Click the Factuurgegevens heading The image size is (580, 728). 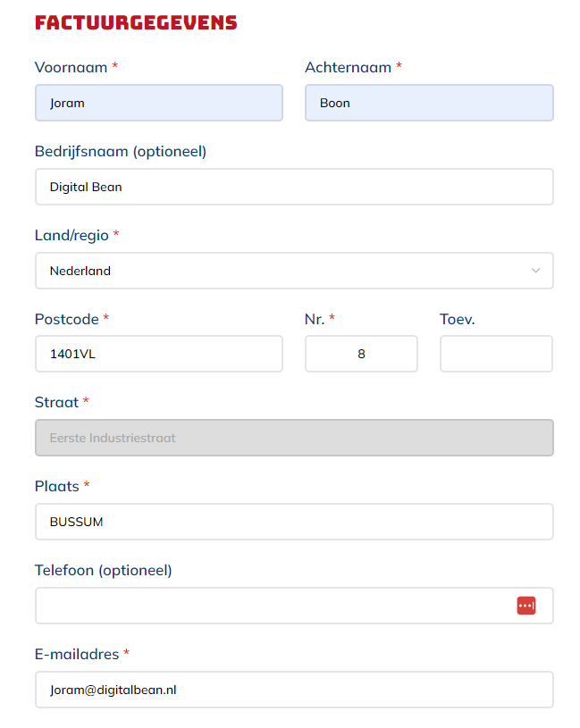tap(136, 23)
